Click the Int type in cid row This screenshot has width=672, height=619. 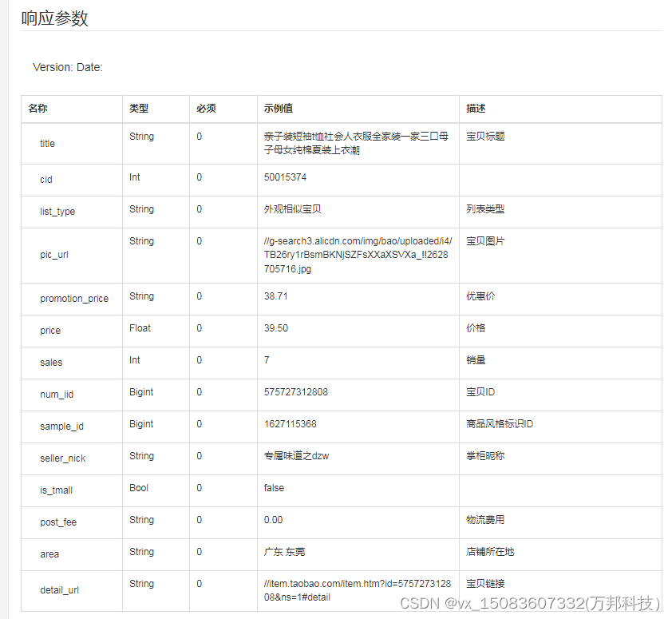tap(135, 177)
